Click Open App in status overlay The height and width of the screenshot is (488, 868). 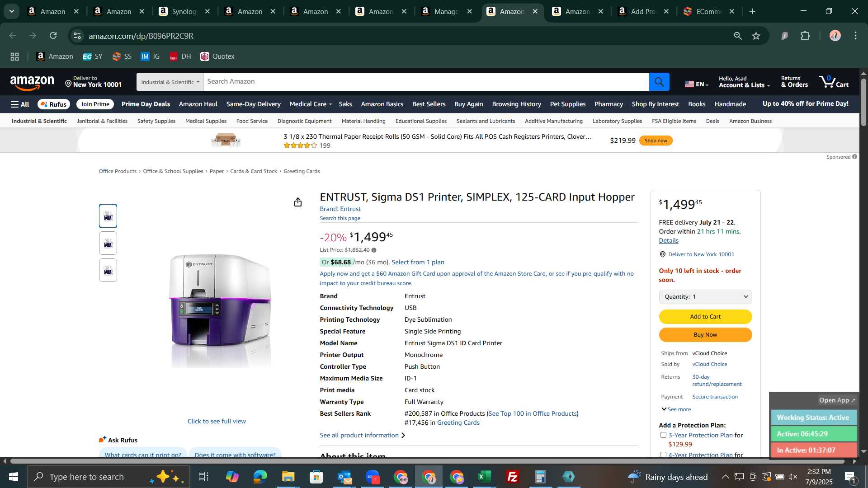[x=837, y=400]
